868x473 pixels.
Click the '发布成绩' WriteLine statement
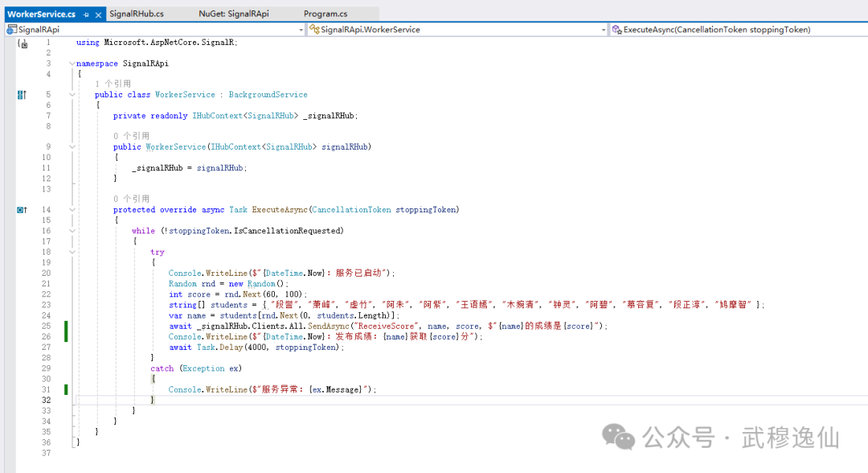325,337
